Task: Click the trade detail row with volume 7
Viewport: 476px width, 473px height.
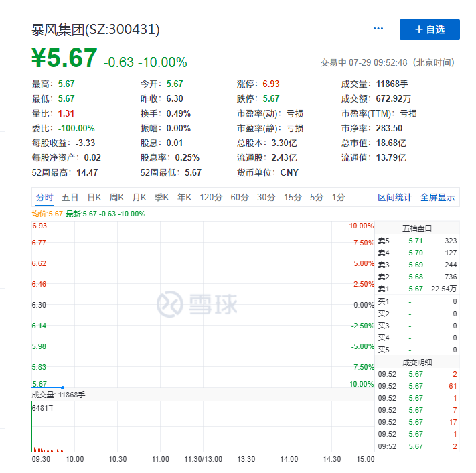Action: (x=417, y=410)
